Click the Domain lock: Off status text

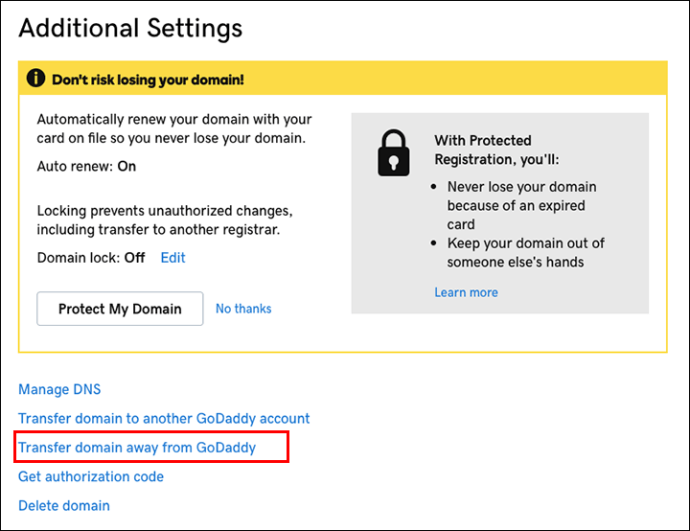click(x=91, y=258)
